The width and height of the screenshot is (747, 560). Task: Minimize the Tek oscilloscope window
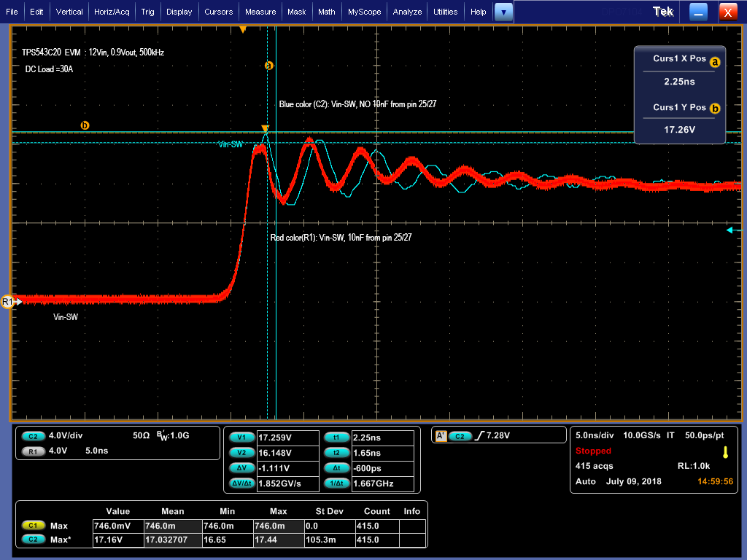click(698, 12)
